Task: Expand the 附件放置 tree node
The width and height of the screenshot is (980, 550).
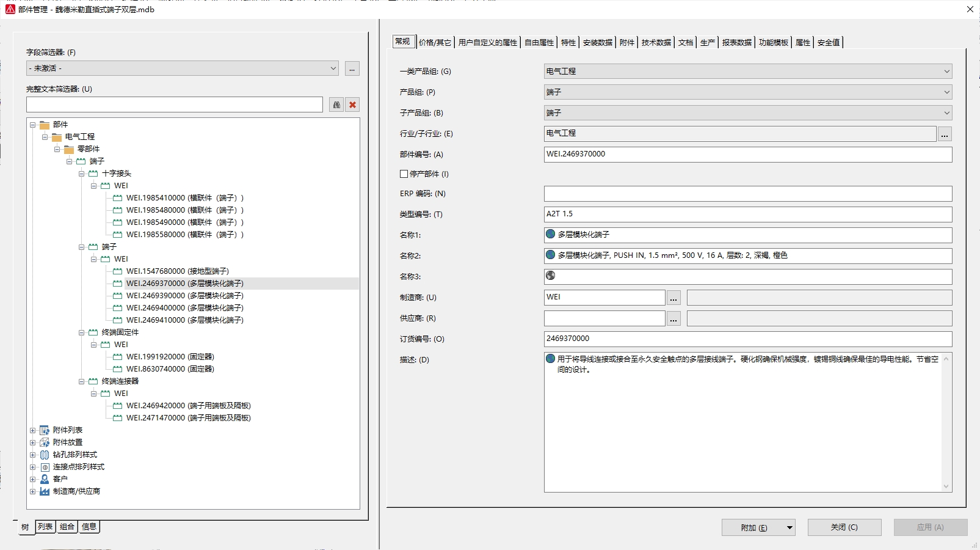Action: 33,442
